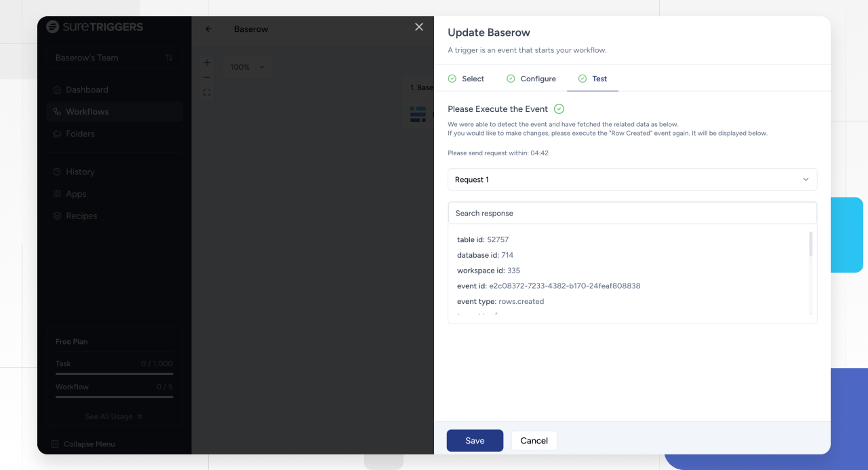Click the History clock icon
This screenshot has width=868, height=470.
point(57,172)
